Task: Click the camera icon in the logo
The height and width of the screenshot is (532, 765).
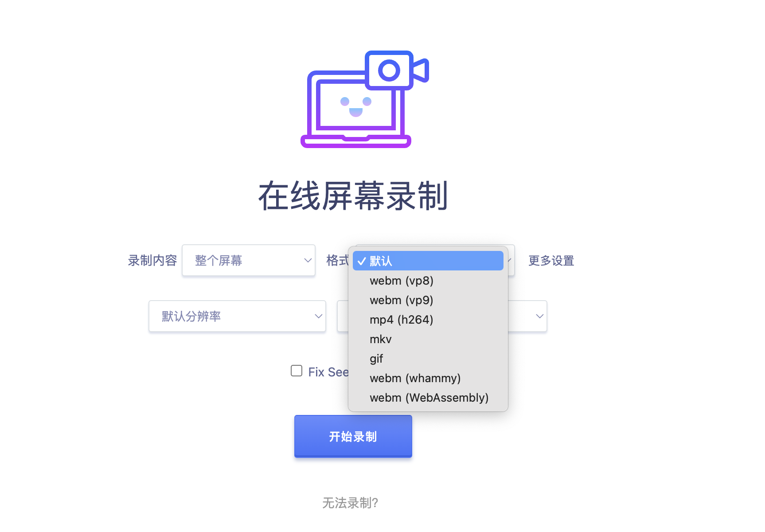Action: pos(397,70)
